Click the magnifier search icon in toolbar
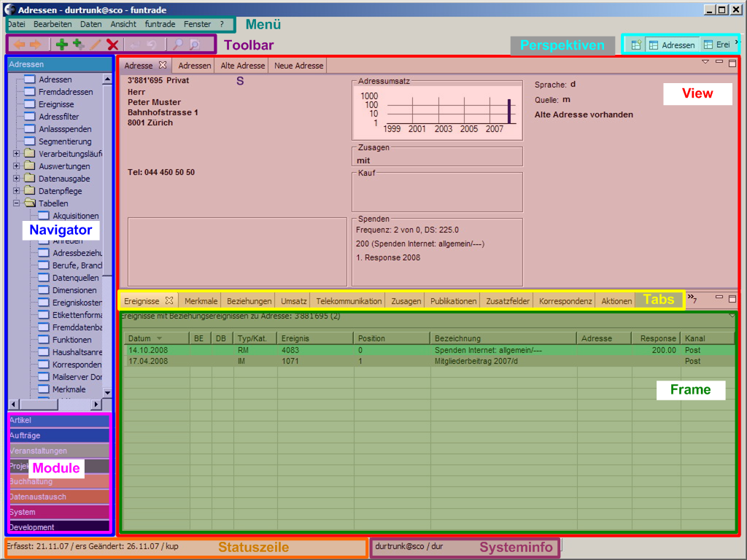 coord(178,44)
